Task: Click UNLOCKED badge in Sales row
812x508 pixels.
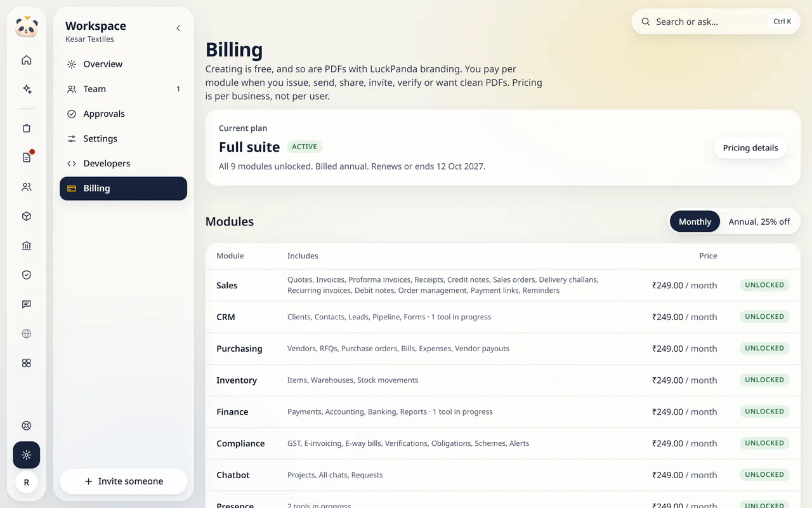Action: pos(764,285)
